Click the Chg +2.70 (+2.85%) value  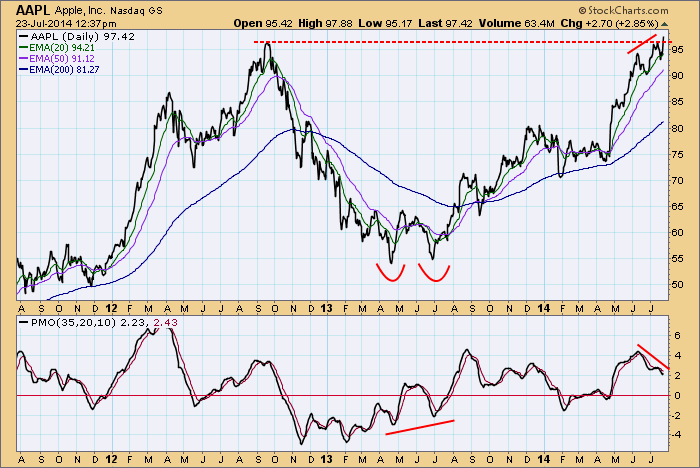pos(609,24)
